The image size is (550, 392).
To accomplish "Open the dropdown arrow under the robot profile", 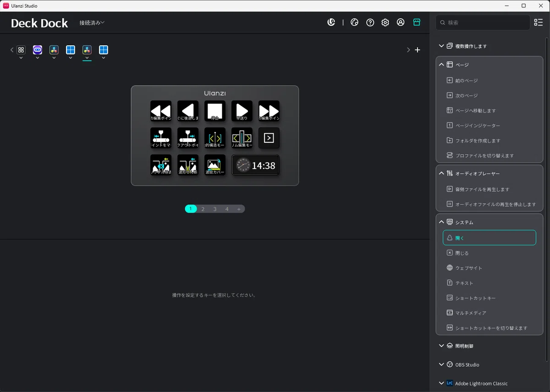I will pos(38,58).
